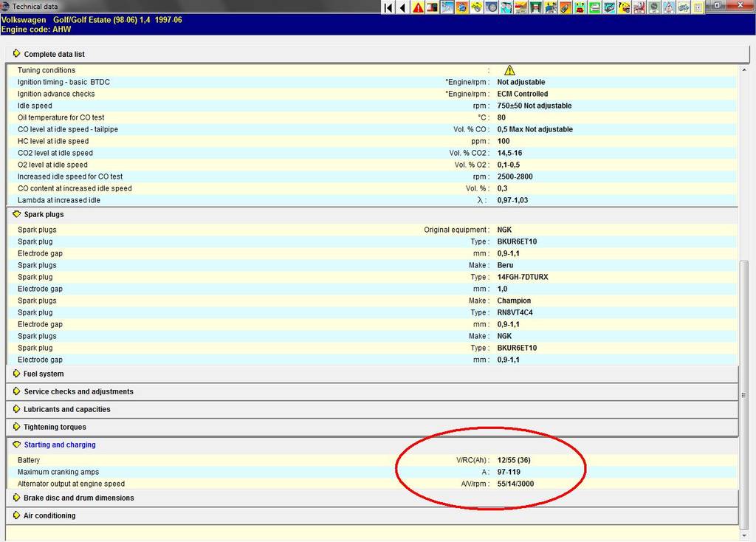This screenshot has width=756, height=542.
Task: Click the '14,5-16' CO2 value
Action: 509,153
